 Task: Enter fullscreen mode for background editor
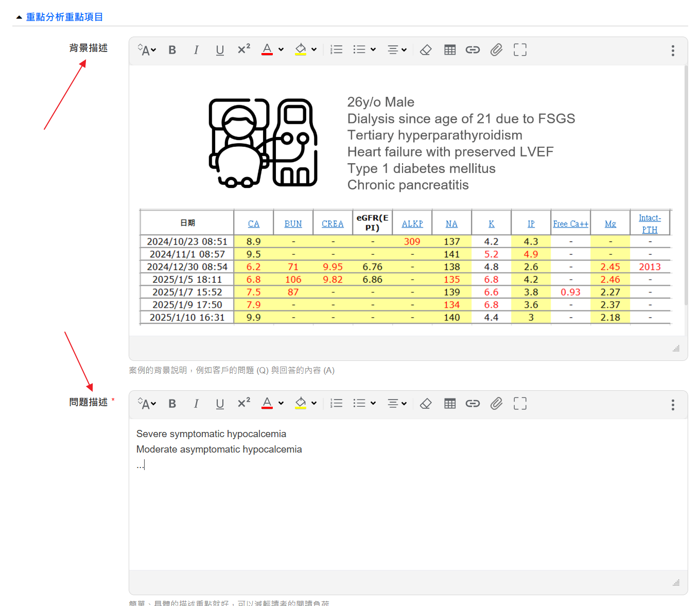pyautogui.click(x=520, y=50)
